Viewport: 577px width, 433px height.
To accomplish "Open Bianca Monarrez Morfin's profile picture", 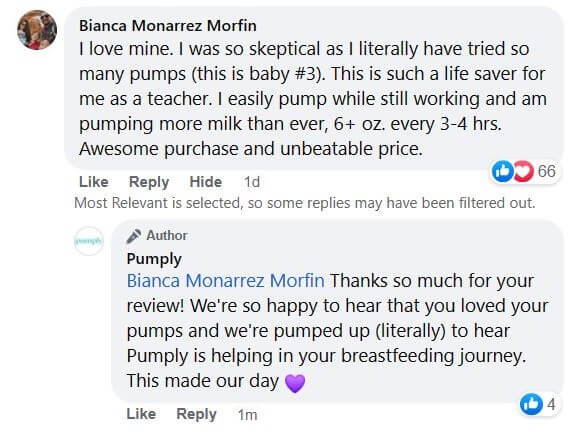I will click(37, 30).
